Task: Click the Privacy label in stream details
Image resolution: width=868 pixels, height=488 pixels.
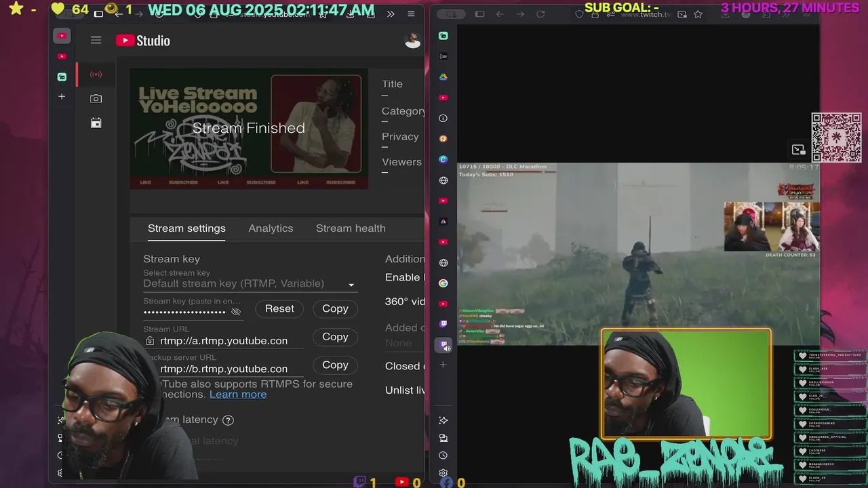Action: pos(400,136)
